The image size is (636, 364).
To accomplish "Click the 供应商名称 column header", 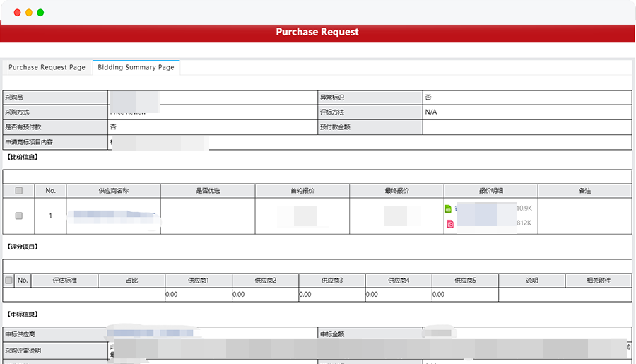I will point(114,191).
